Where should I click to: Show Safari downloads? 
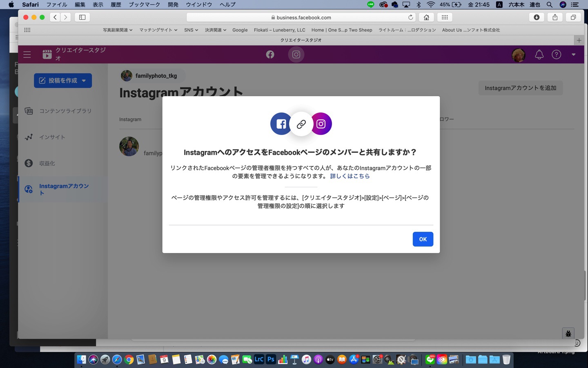[537, 17]
